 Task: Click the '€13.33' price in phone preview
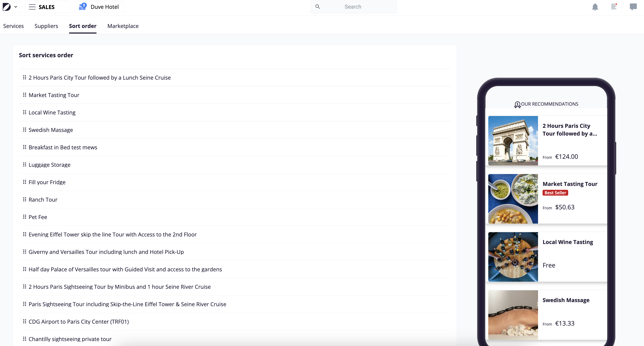(x=565, y=323)
